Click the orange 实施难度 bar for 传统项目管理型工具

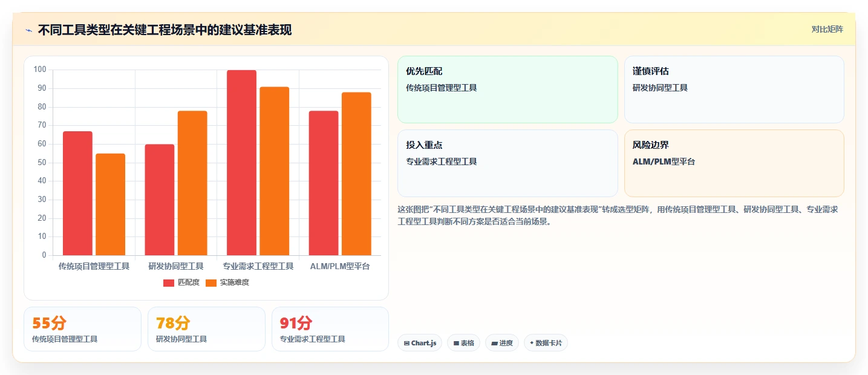point(110,204)
